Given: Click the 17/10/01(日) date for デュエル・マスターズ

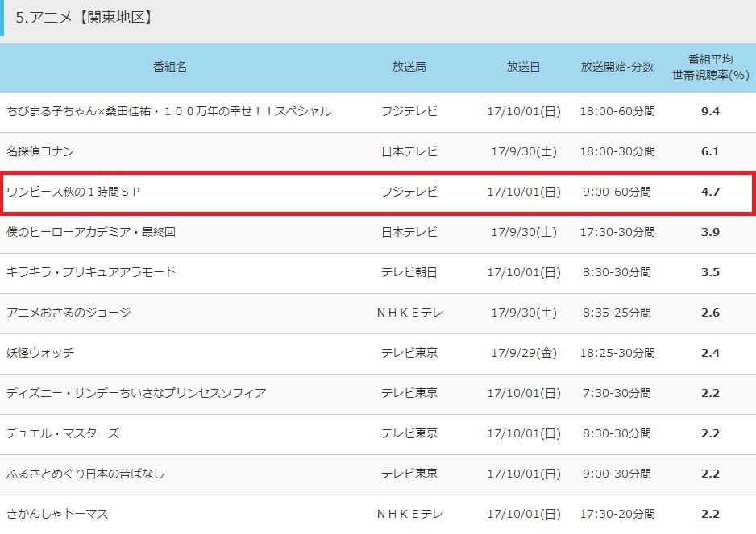Looking at the screenshot, I should coord(524,433).
